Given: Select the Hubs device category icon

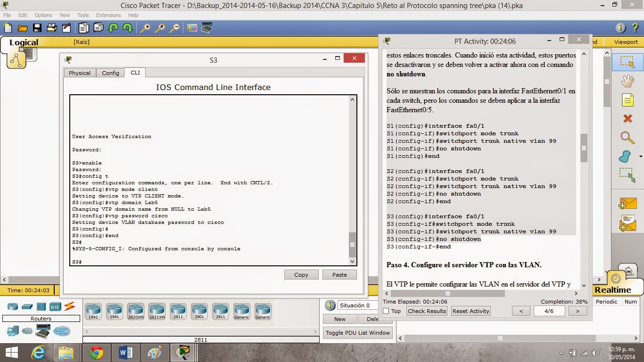Looking at the screenshot, I should pos(41,306).
